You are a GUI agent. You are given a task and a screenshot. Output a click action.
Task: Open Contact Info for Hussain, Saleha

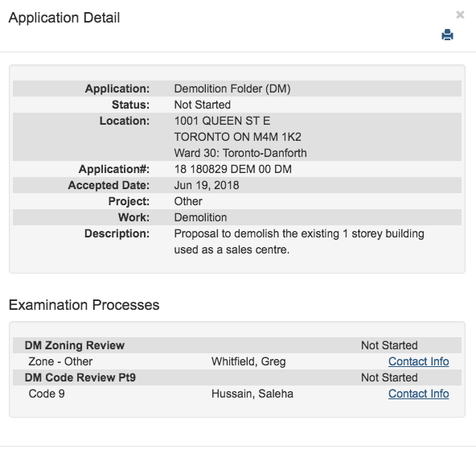pos(418,394)
